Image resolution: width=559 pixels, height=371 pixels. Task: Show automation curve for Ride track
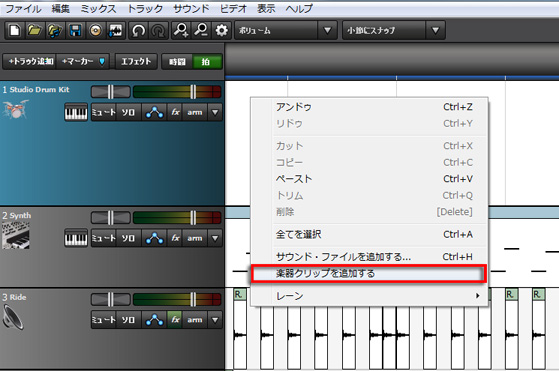pyautogui.click(x=154, y=320)
